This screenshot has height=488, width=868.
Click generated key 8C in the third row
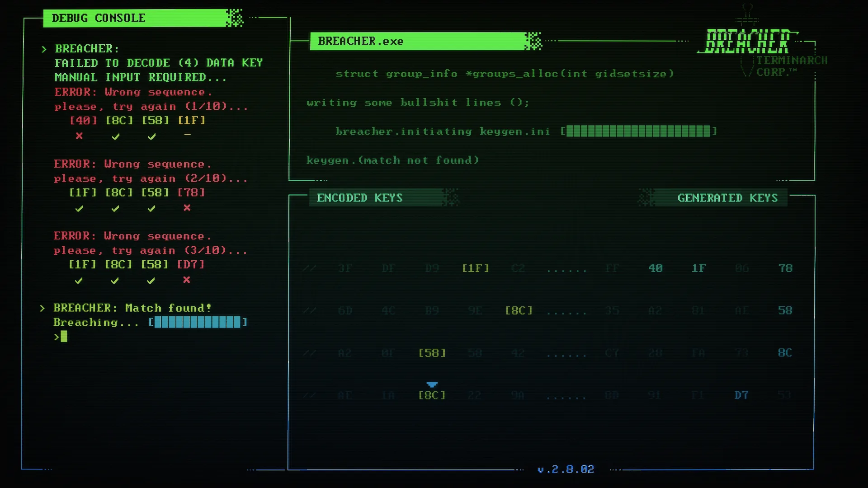[785, 352]
